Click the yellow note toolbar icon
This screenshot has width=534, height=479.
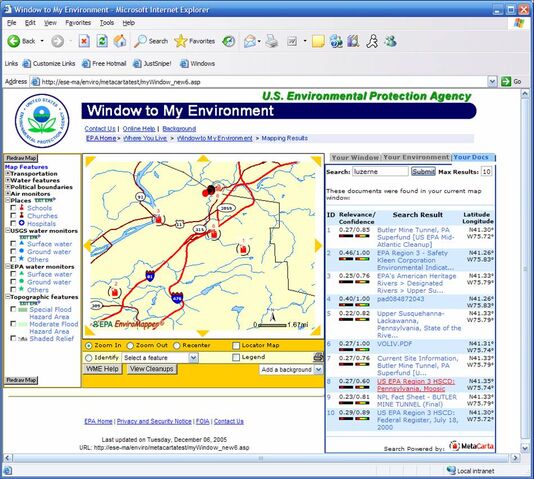coord(318,41)
